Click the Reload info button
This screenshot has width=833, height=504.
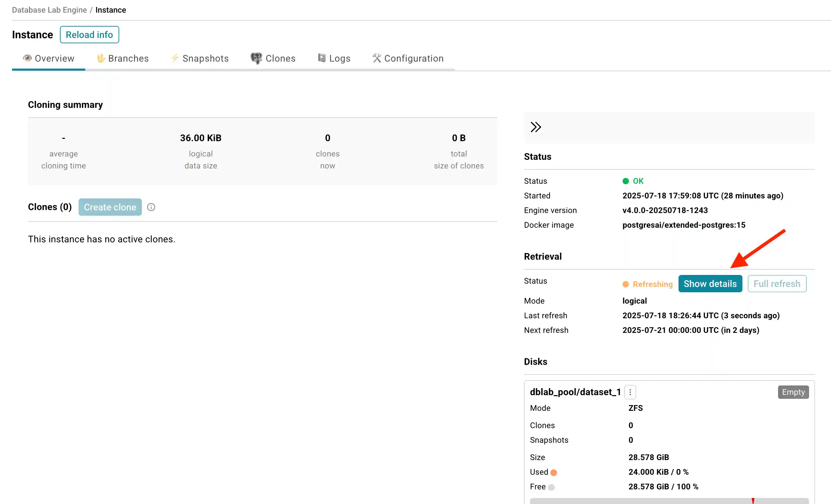pos(89,35)
